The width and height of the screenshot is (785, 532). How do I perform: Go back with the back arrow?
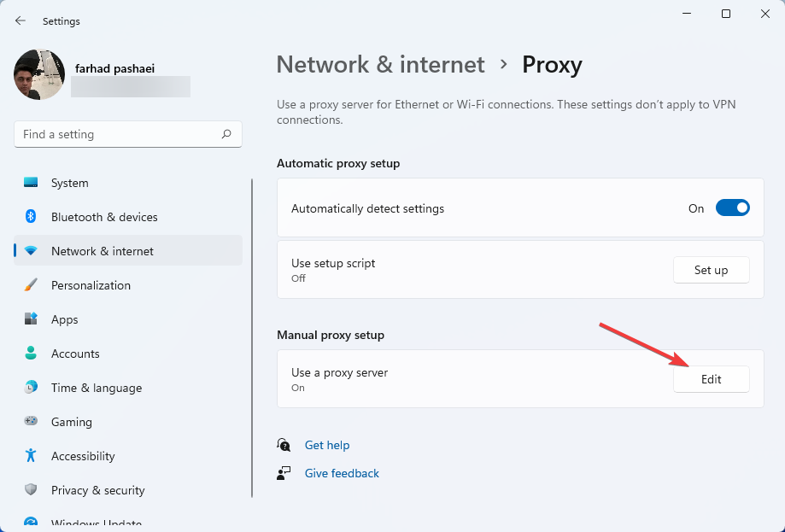coord(21,20)
